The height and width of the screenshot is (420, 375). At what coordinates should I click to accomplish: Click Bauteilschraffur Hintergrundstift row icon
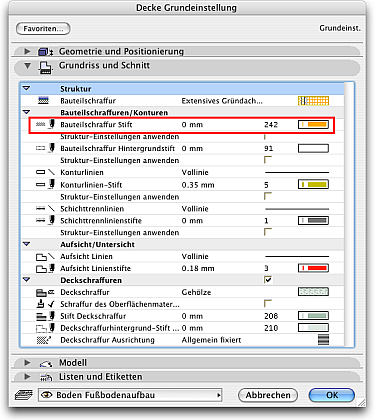45,148
